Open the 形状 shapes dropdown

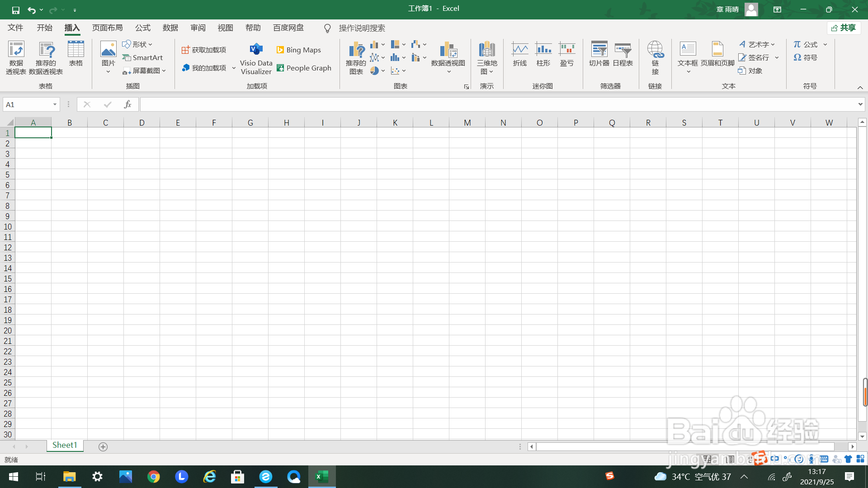point(137,44)
